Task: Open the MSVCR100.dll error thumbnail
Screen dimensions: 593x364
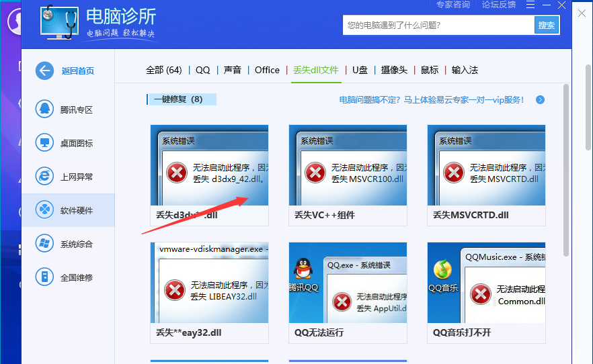Action: pos(348,165)
